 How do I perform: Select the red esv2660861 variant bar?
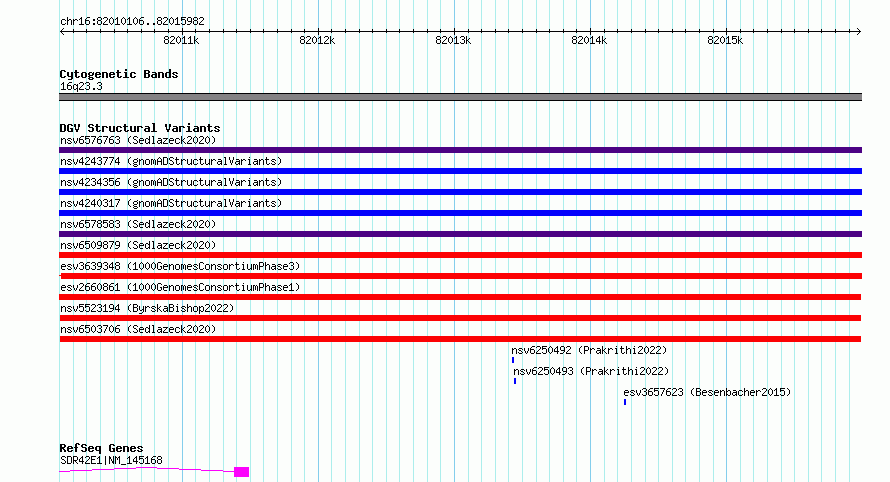tap(460, 297)
